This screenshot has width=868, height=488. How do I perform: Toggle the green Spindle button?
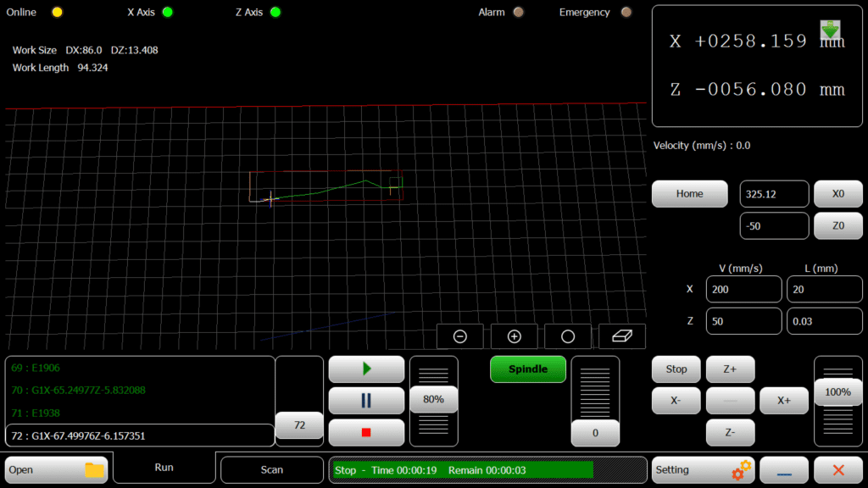(527, 369)
